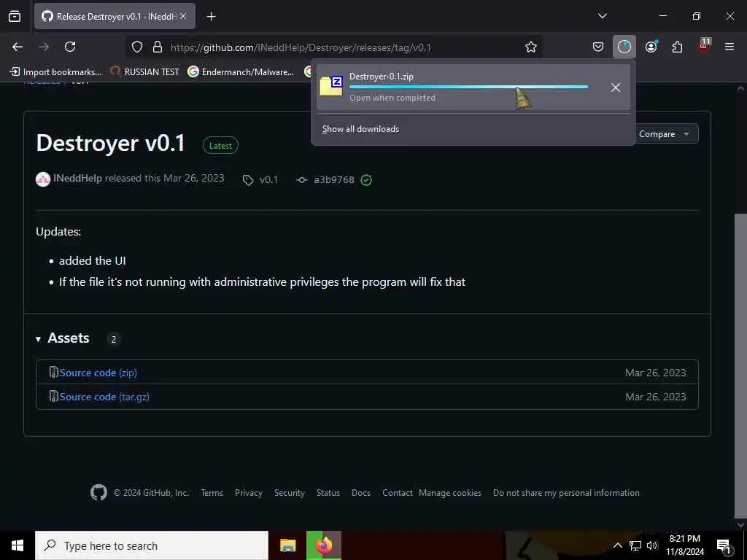The image size is (747, 560).
Task: Show site security padlock info
Action: tap(158, 47)
